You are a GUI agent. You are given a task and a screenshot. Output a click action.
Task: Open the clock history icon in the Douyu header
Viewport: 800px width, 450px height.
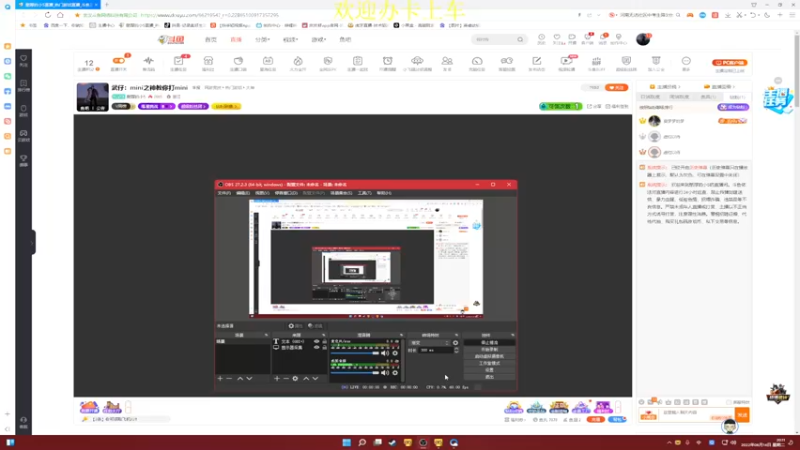coord(541,37)
